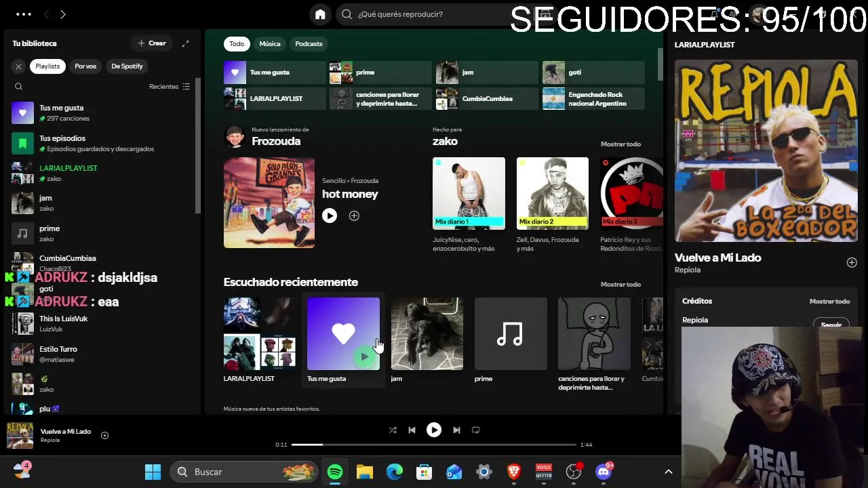
Task: Open the three-dot app menu
Action: point(23,14)
